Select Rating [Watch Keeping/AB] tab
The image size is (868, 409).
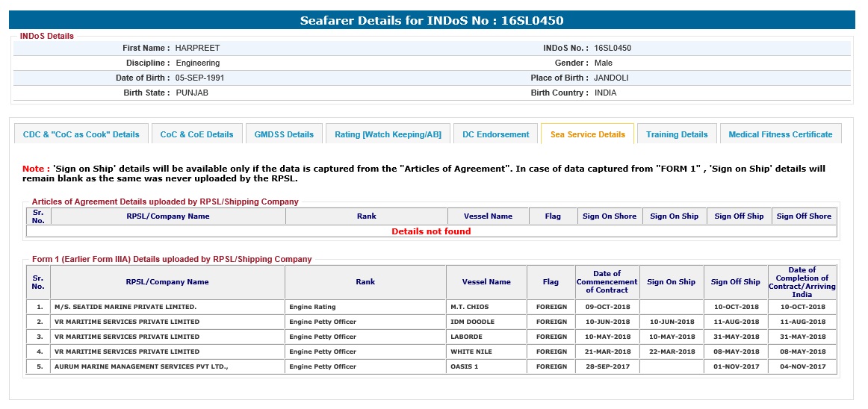pyautogui.click(x=388, y=134)
